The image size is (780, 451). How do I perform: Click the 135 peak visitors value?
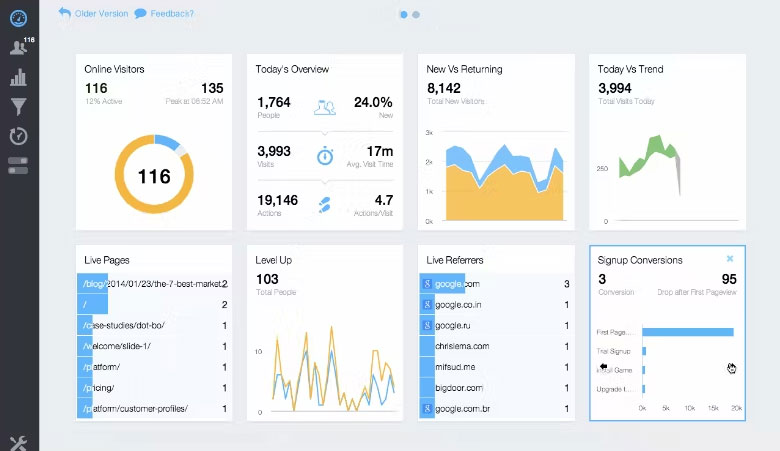tap(212, 88)
